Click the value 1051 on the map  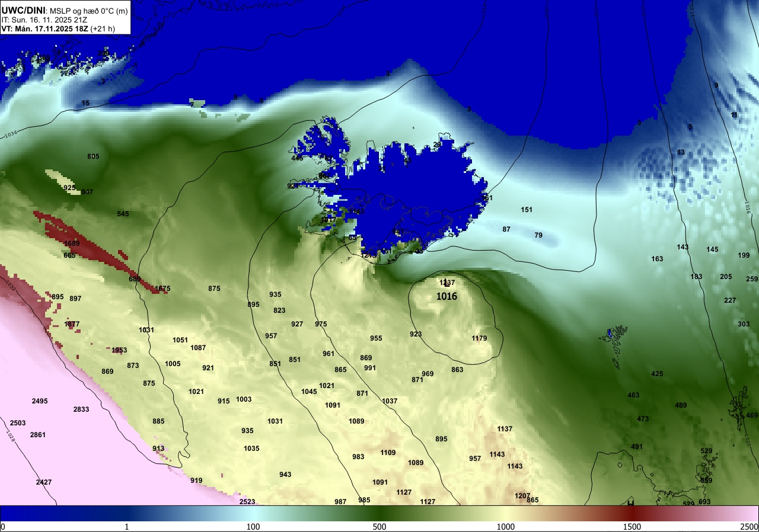click(x=180, y=340)
